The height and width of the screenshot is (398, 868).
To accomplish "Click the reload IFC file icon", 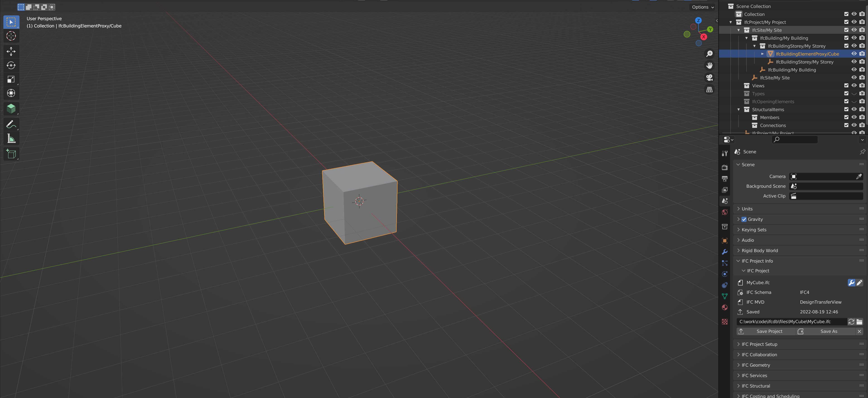I will point(851,321).
